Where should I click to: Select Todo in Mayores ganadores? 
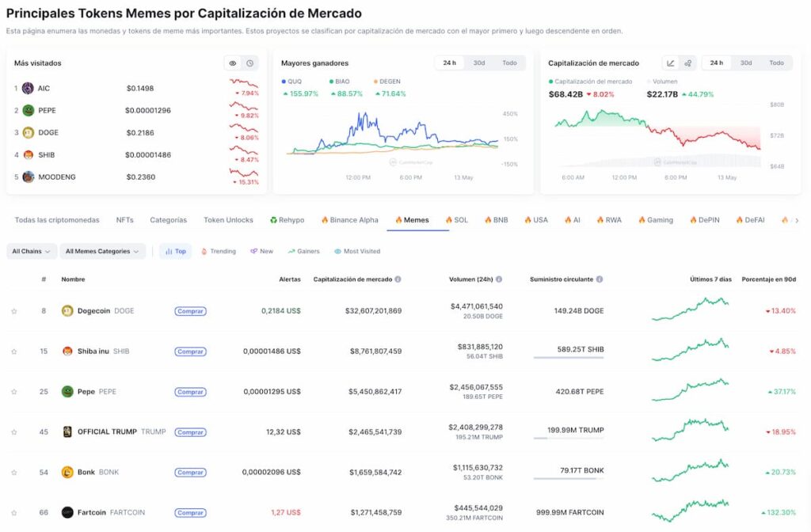tap(509, 63)
